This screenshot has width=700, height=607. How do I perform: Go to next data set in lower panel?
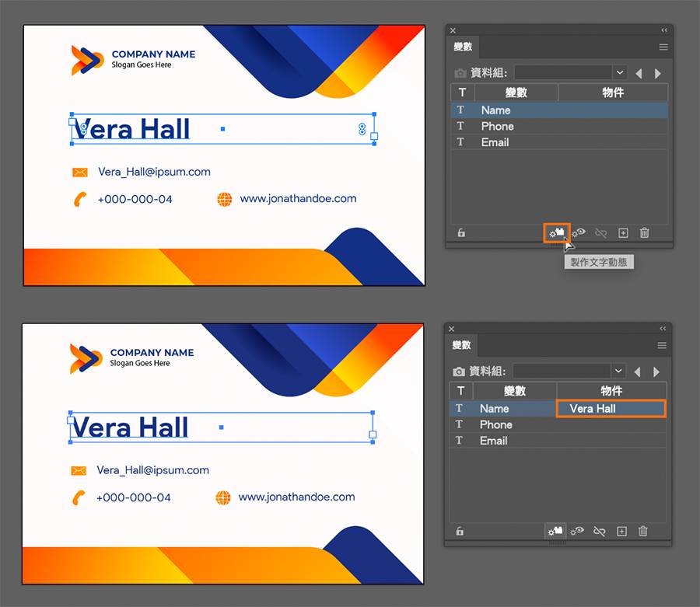pos(656,372)
